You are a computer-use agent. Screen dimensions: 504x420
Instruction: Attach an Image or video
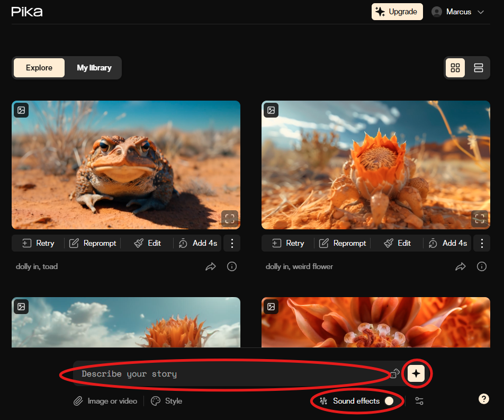tap(105, 401)
